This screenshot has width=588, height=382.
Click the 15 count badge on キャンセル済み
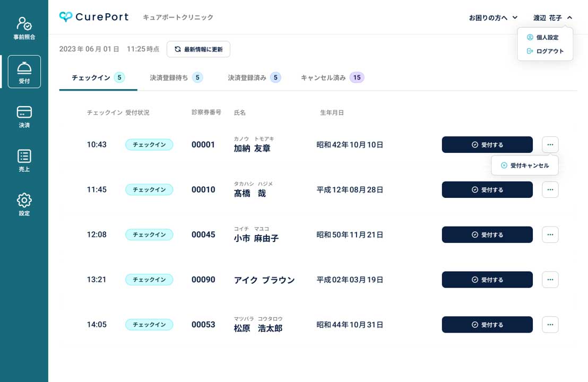(357, 77)
